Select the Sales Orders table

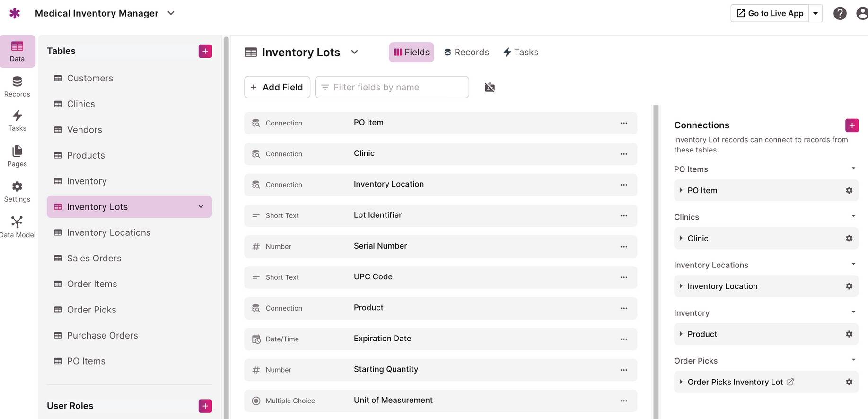click(129, 258)
